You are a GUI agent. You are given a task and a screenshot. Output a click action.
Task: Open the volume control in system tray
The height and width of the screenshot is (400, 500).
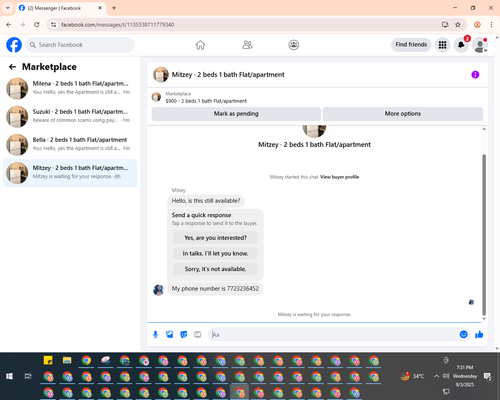point(446,376)
